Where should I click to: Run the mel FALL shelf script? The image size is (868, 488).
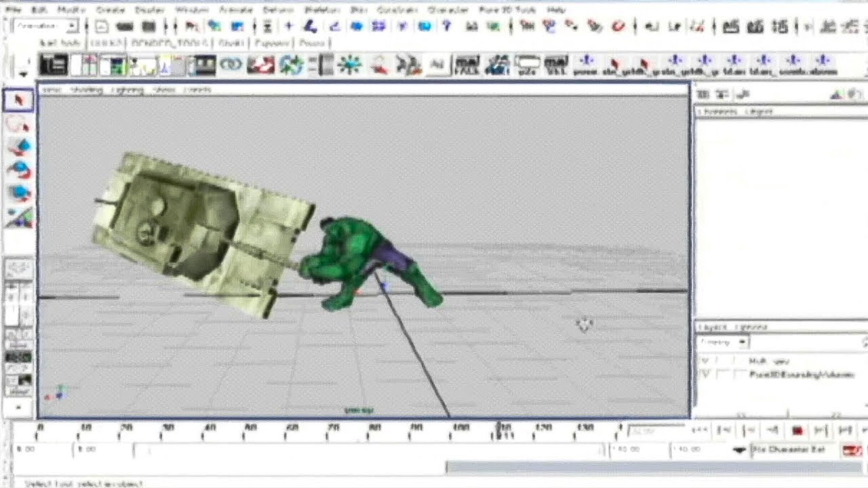(x=467, y=65)
